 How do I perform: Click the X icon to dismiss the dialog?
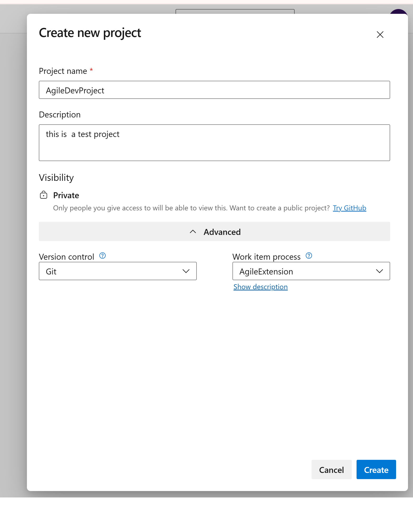(380, 35)
